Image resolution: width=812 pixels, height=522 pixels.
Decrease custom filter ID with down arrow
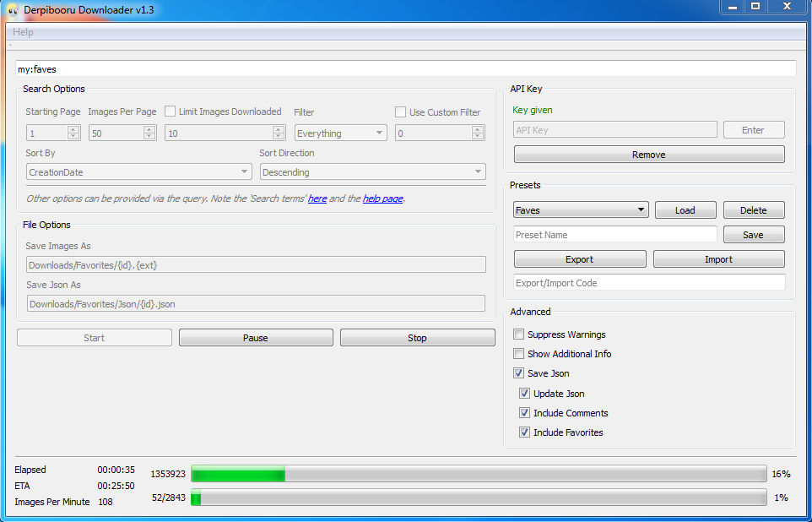[x=478, y=137]
